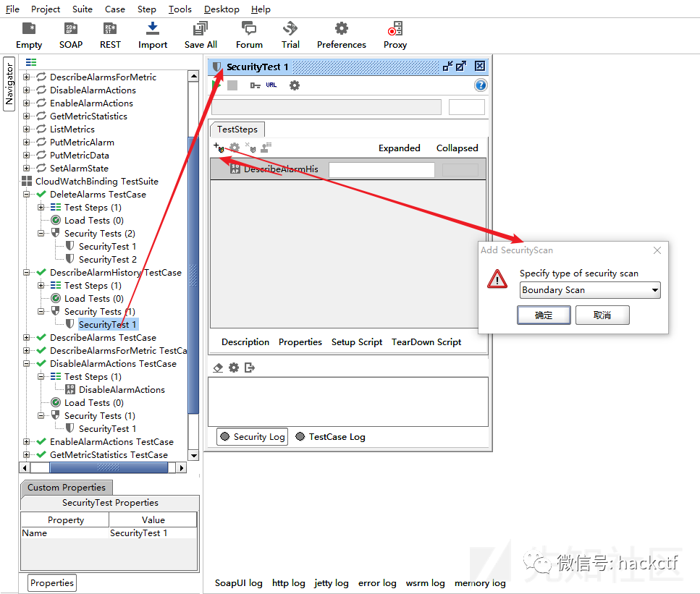Click the credentials key icon in SecurityTest
This screenshot has height=594, width=700.
(x=255, y=85)
